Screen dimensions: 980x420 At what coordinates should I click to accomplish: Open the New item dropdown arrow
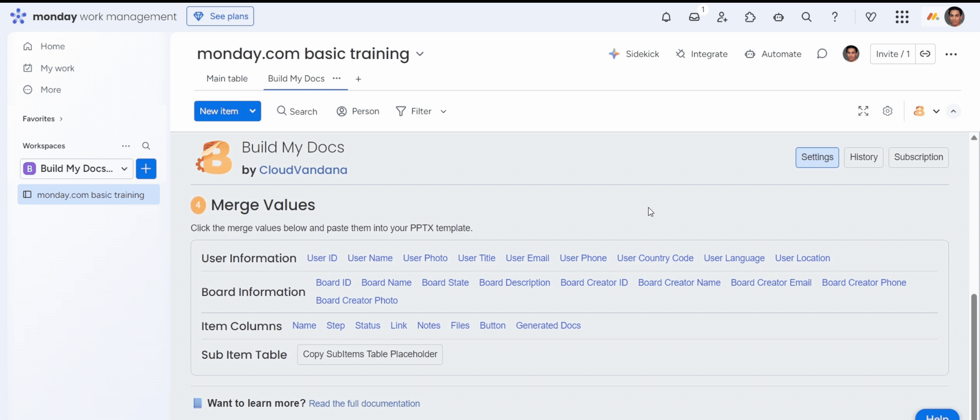click(x=252, y=111)
